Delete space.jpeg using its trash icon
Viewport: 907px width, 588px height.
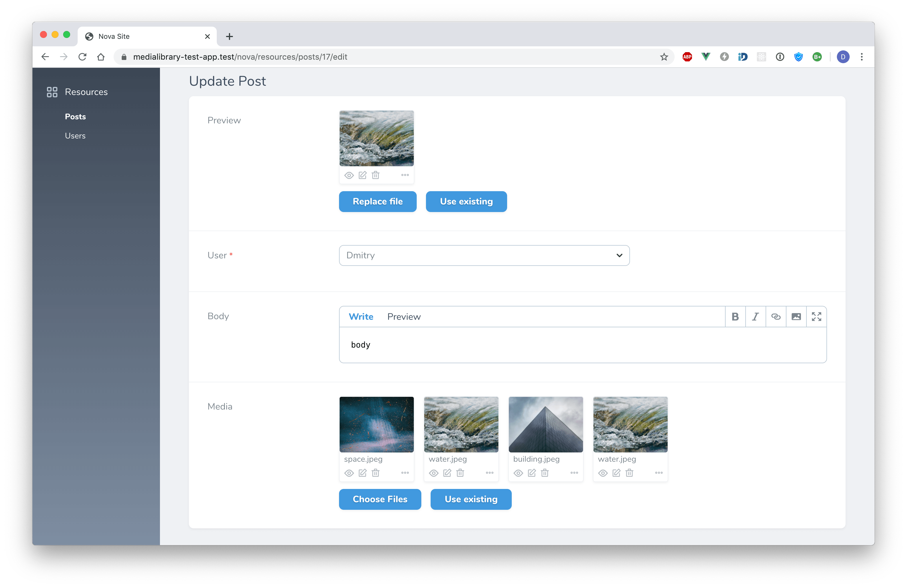click(375, 473)
